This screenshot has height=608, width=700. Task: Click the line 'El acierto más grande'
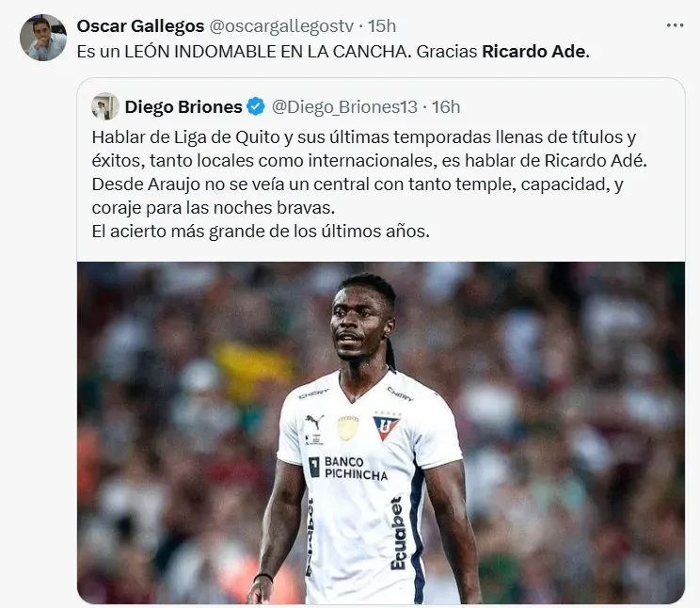(261, 231)
